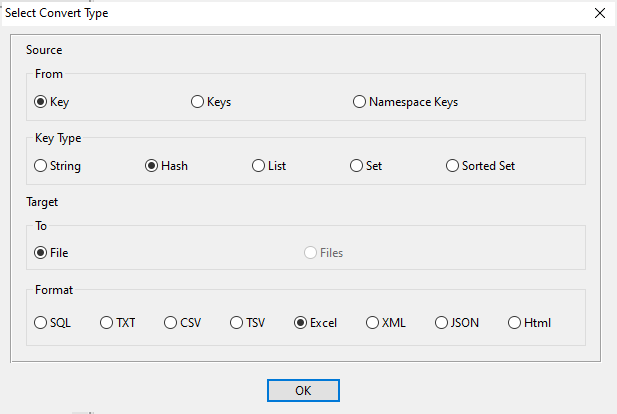The height and width of the screenshot is (414, 617).
Task: Choose Keys as the source
Action: pyautogui.click(x=197, y=102)
